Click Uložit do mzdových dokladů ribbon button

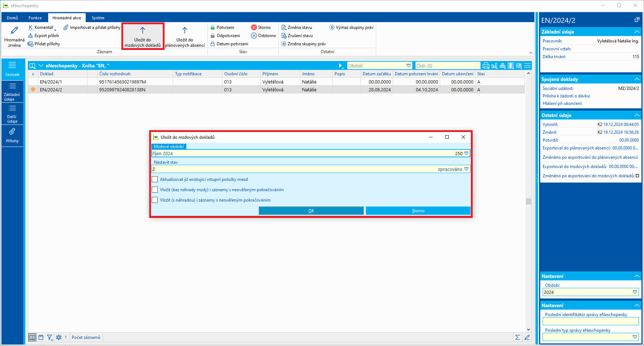click(142, 36)
